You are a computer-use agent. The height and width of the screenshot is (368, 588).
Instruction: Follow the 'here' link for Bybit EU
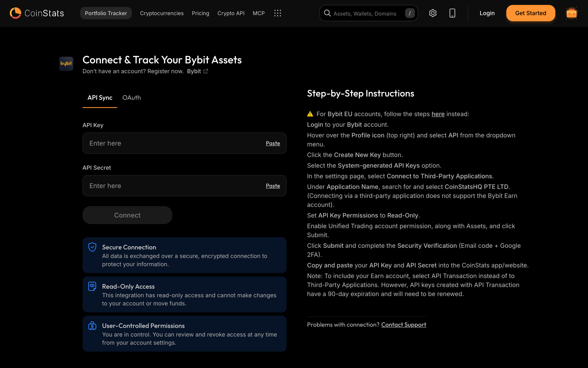coord(438,114)
